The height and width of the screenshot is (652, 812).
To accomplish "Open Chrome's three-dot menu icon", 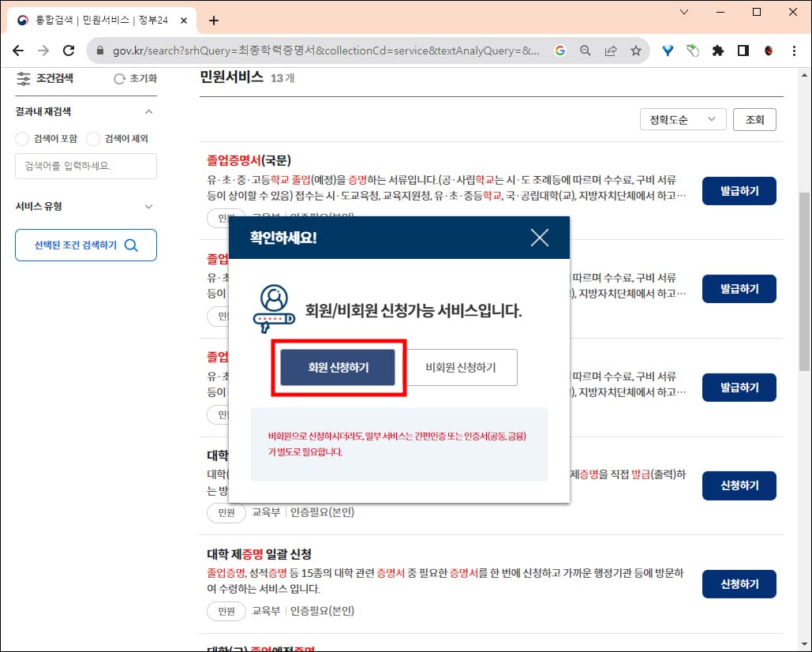I will (x=794, y=50).
